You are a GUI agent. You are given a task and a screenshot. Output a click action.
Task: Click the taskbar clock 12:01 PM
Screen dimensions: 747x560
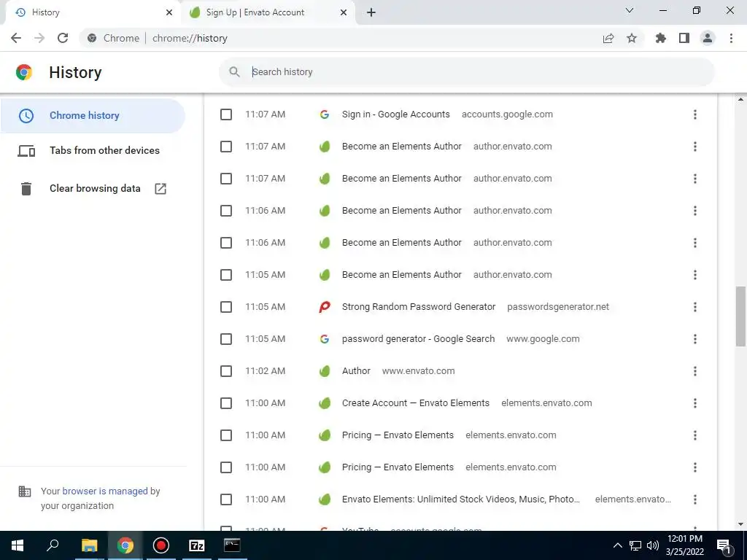tap(684, 545)
